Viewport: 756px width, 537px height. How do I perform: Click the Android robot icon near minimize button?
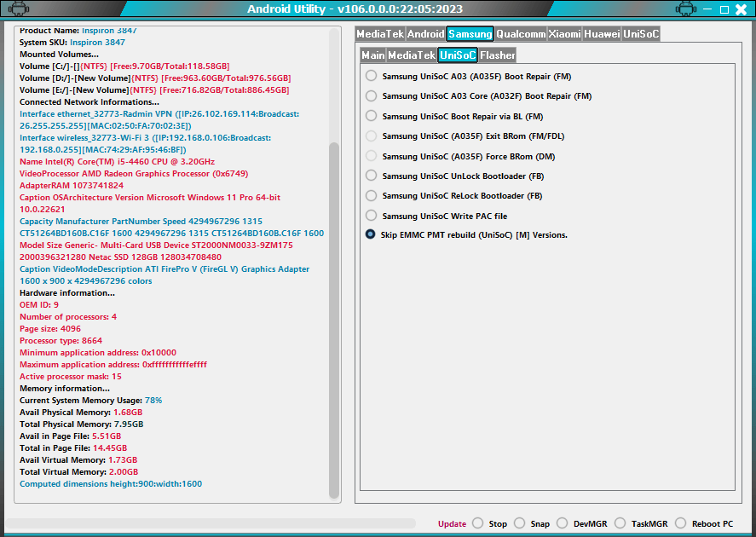click(x=687, y=9)
